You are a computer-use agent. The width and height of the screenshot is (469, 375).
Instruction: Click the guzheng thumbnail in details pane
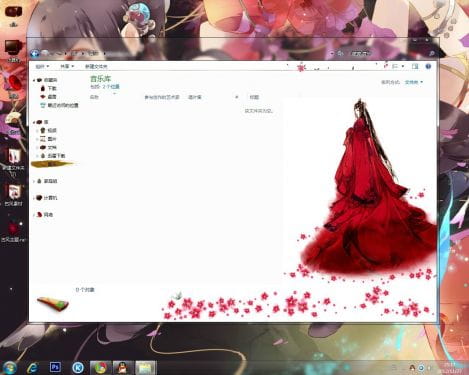[53, 303]
